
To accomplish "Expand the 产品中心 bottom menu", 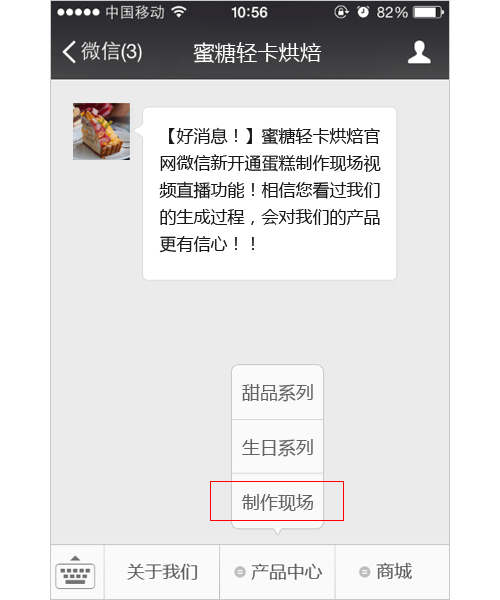I will [277, 572].
